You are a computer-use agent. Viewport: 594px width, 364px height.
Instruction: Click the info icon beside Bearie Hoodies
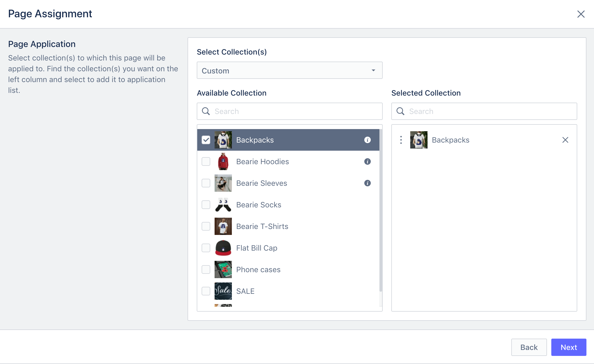pos(367,161)
